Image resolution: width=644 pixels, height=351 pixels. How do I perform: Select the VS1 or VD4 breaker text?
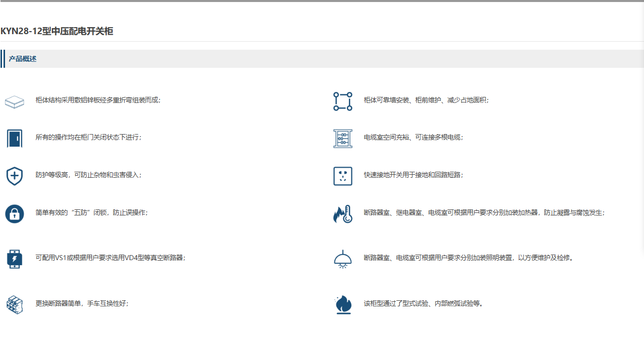111,258
